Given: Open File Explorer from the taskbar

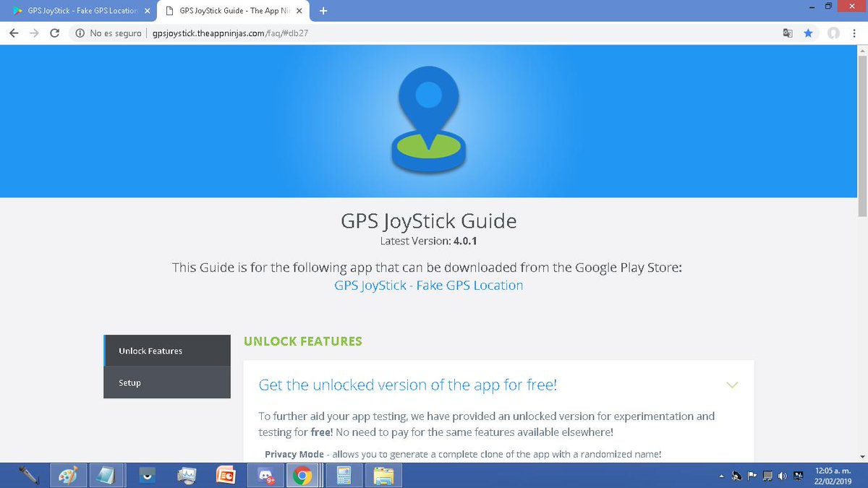Looking at the screenshot, I should [x=383, y=476].
